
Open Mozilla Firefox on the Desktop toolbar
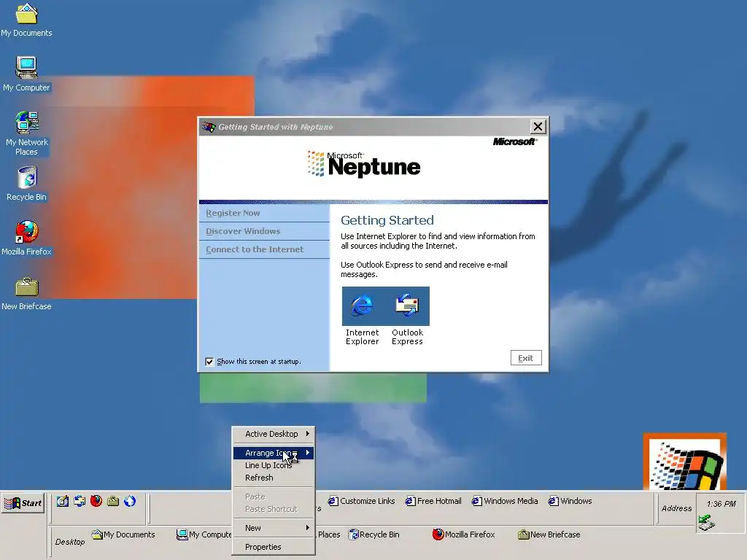pyautogui.click(x=463, y=534)
